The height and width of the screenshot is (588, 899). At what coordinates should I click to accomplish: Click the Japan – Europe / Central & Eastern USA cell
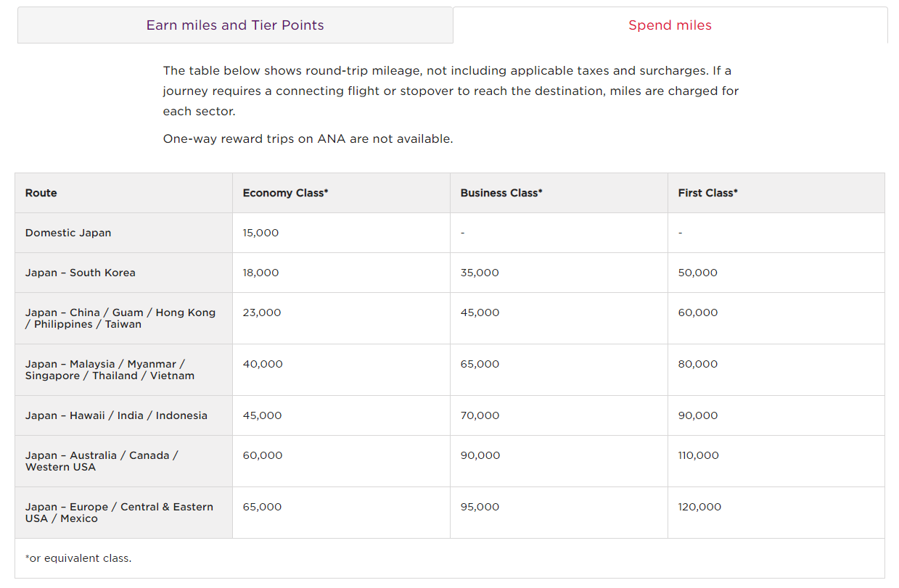pos(119,513)
